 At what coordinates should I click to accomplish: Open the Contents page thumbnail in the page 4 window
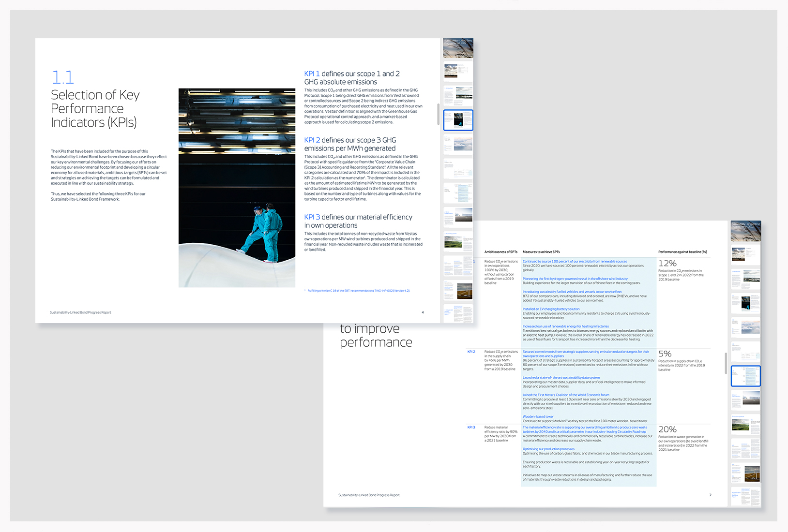tap(458, 72)
